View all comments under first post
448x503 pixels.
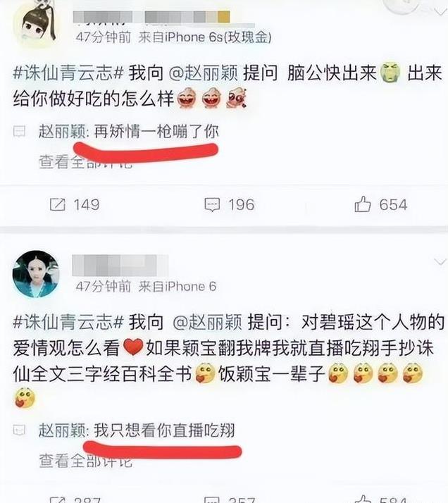tap(86, 162)
